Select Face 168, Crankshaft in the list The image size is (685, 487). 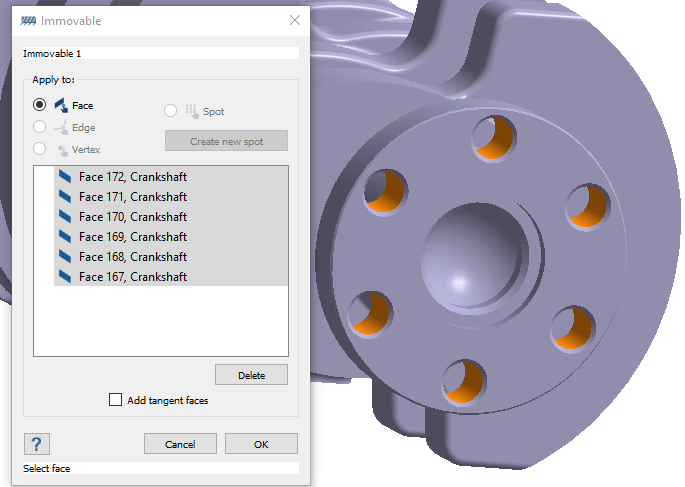[171, 257]
